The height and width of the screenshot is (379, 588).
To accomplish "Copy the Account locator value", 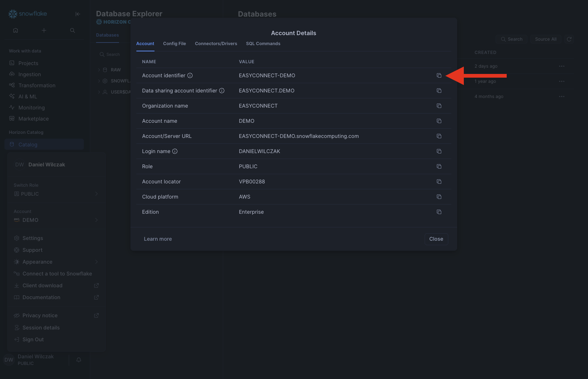I will click(x=439, y=182).
